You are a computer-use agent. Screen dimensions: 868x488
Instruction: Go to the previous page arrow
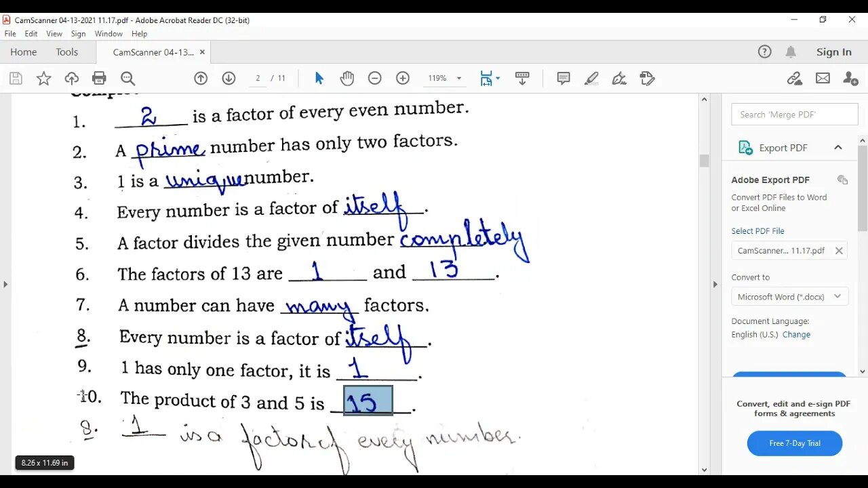pyautogui.click(x=201, y=79)
